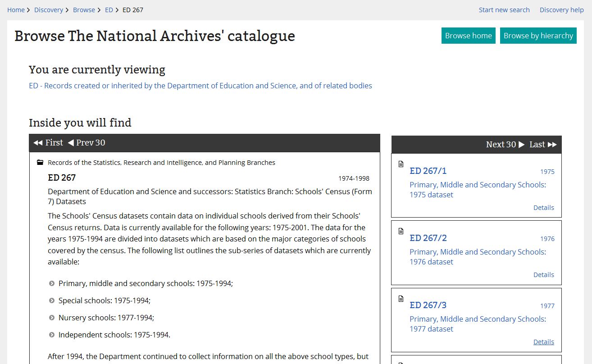Click the Primary, middle and secondary schools list item
Image resolution: width=592 pixels, height=364 pixels.
146,283
